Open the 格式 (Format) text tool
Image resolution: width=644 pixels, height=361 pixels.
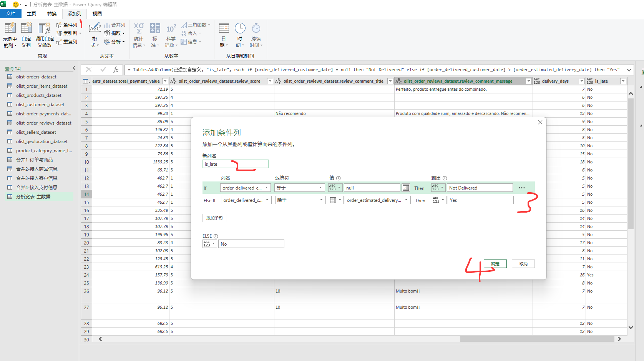coord(95,35)
